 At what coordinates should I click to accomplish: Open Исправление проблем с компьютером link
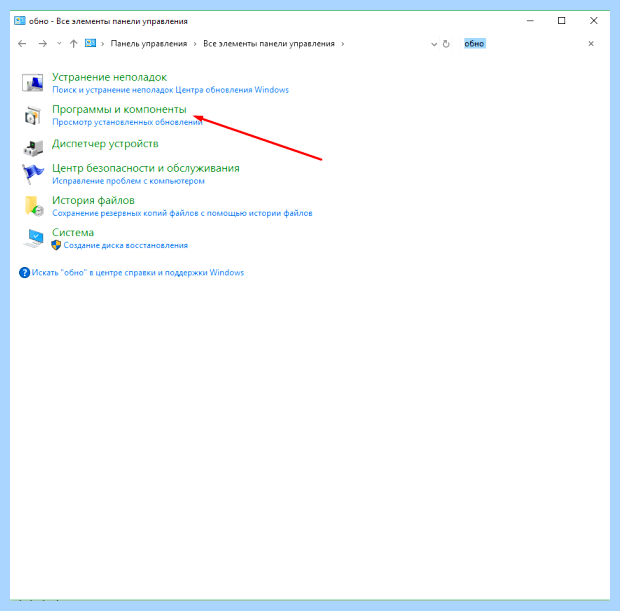tap(129, 181)
